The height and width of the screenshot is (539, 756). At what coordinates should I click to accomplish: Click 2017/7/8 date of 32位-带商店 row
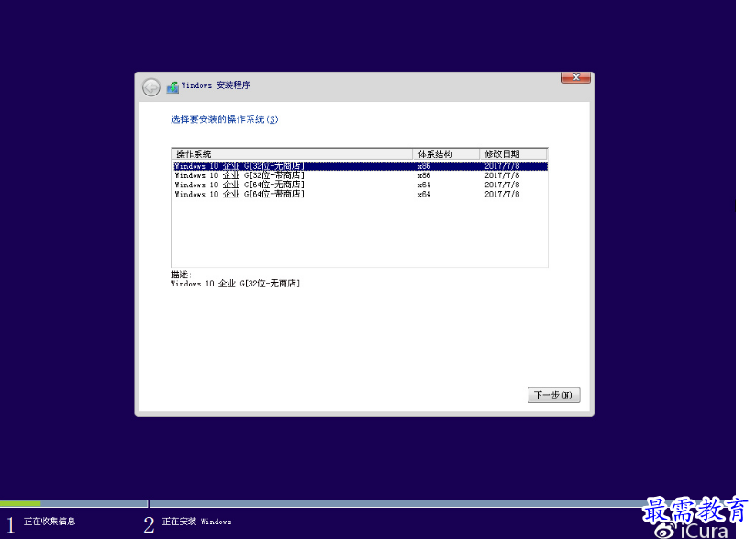[x=502, y=175]
